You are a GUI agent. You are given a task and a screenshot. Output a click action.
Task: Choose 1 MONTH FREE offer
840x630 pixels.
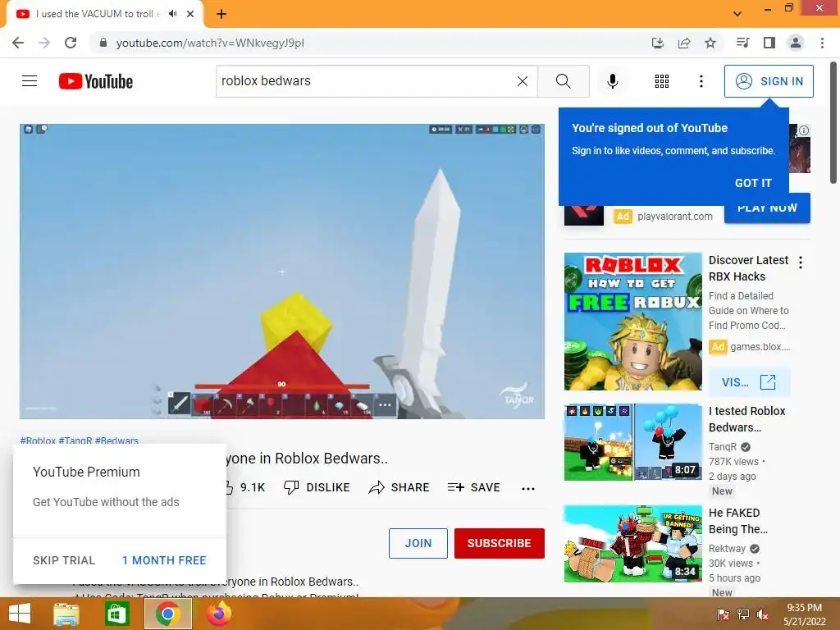[164, 560]
